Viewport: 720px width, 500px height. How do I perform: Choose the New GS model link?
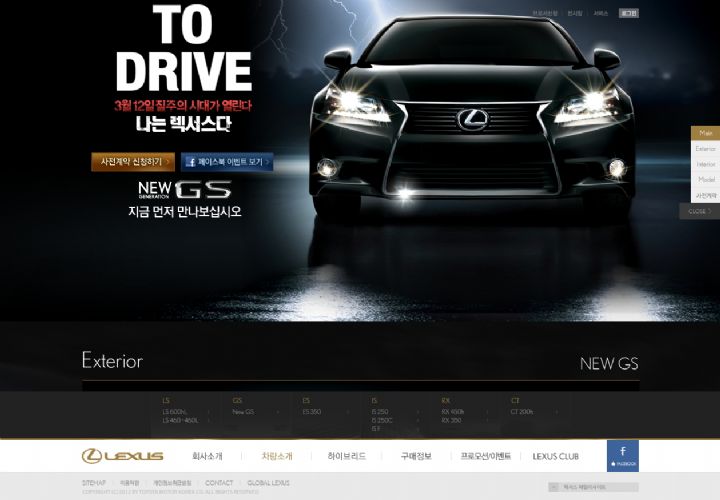243,411
